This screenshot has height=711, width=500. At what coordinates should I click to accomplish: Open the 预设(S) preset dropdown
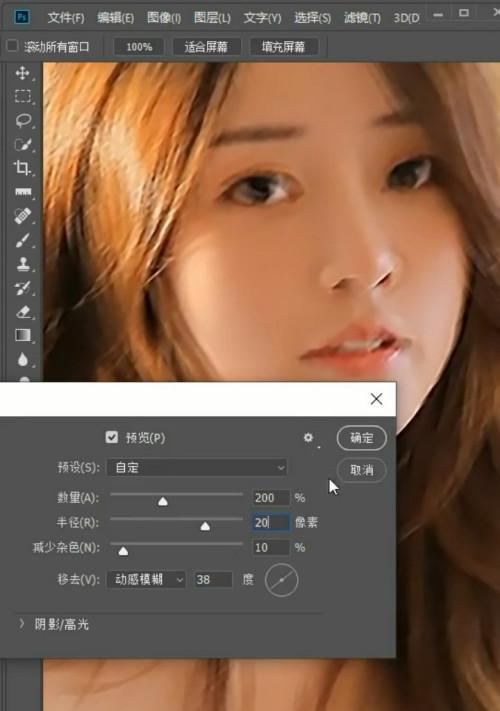point(197,468)
